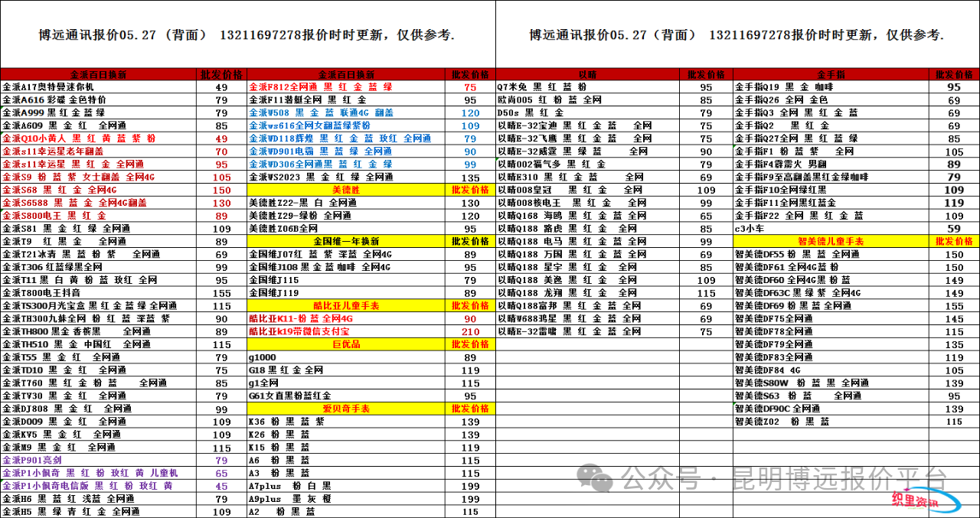Click the "金派TS300月光宝盒" product cell
Viewport: 980px width, 518px height.
[99, 305]
